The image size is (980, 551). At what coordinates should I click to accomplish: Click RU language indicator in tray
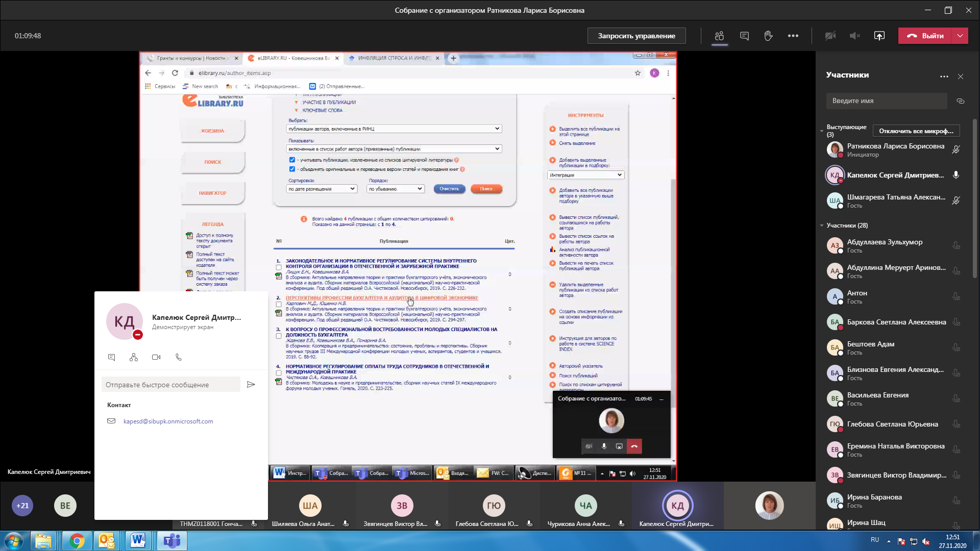(x=875, y=540)
